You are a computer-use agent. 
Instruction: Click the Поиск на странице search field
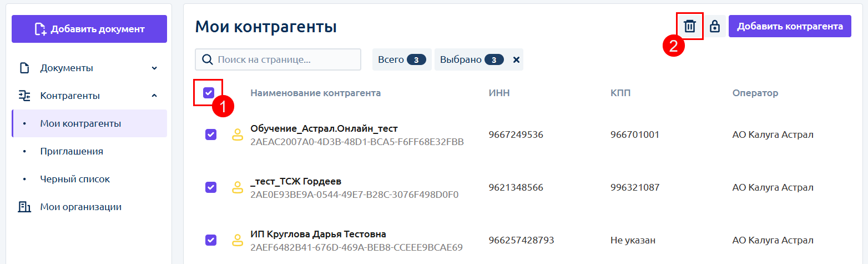(x=278, y=59)
